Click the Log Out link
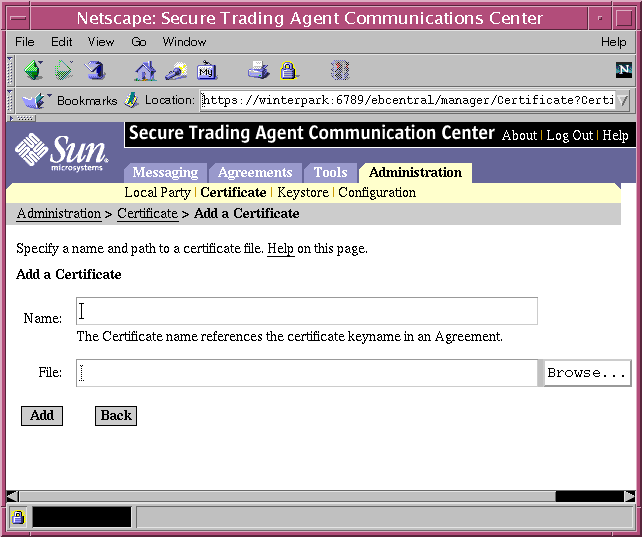Screen dimensions: 642x537 pyautogui.click(x=570, y=135)
